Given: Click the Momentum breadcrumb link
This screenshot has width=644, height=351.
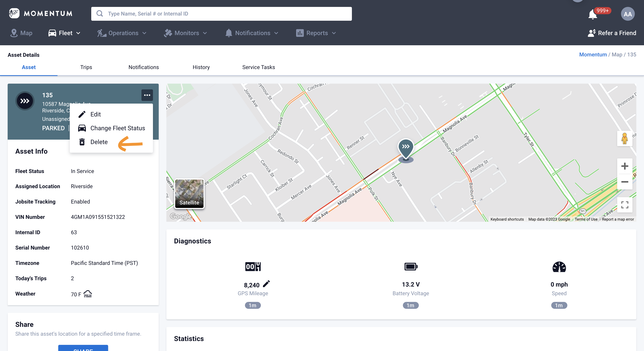Looking at the screenshot, I should click(x=593, y=54).
